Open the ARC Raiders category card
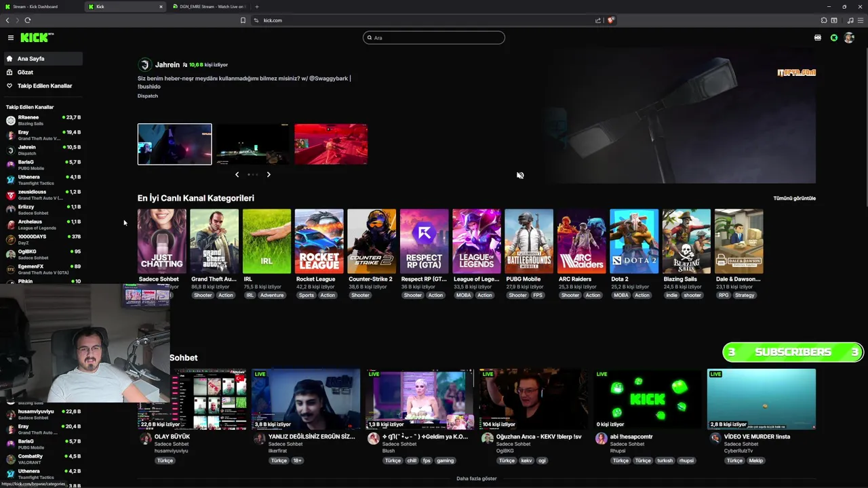Screen dimensions: 868x488 [x=581, y=241]
